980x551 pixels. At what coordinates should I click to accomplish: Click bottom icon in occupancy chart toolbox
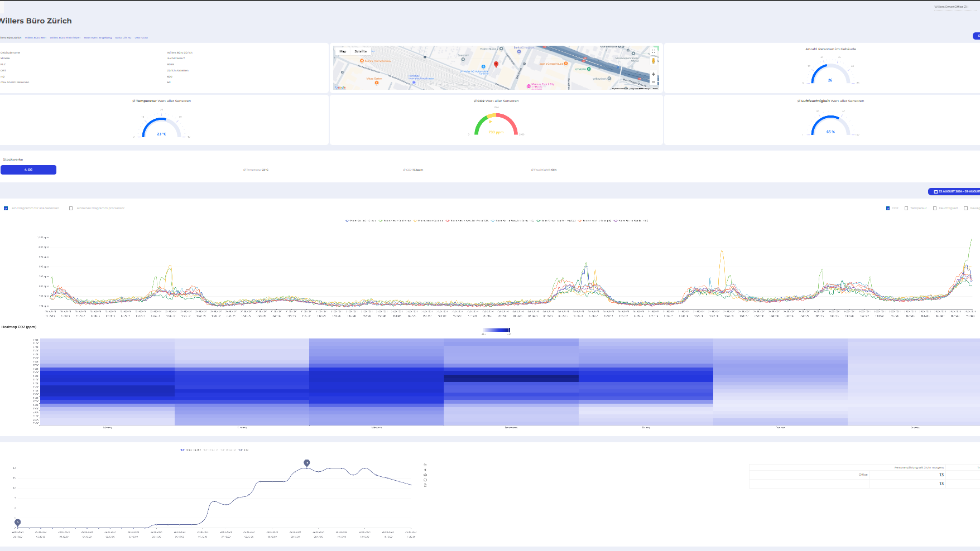coord(425,485)
